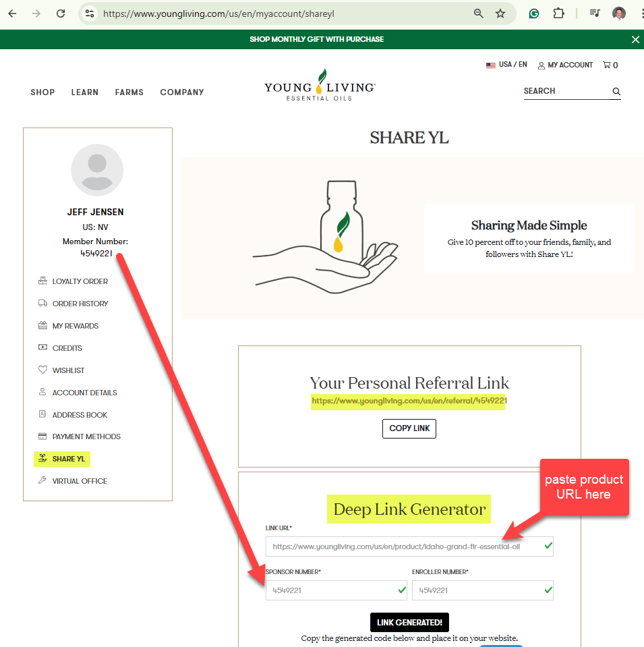Image resolution: width=644 pixels, height=647 pixels.
Task: Click the zoom magnifier in address bar
Action: pos(479,13)
